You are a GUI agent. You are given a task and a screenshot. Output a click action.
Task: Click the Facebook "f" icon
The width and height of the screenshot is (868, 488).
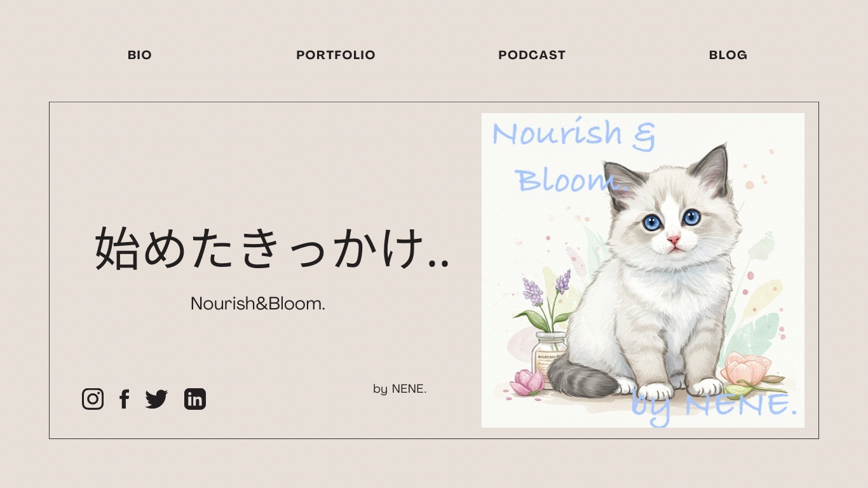(x=125, y=399)
